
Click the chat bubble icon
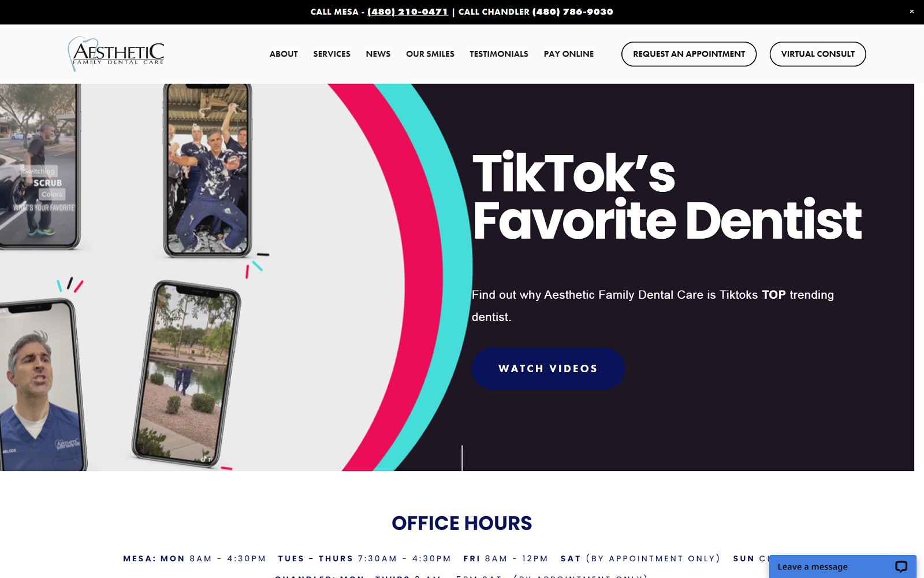tap(901, 567)
